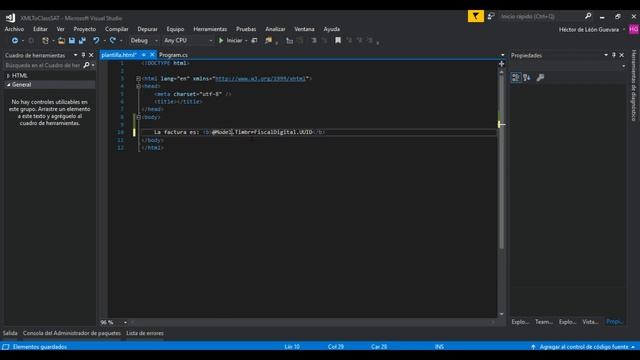This screenshot has width=640, height=360.
Task: Click the open file folder icon
Action: [x=61, y=40]
